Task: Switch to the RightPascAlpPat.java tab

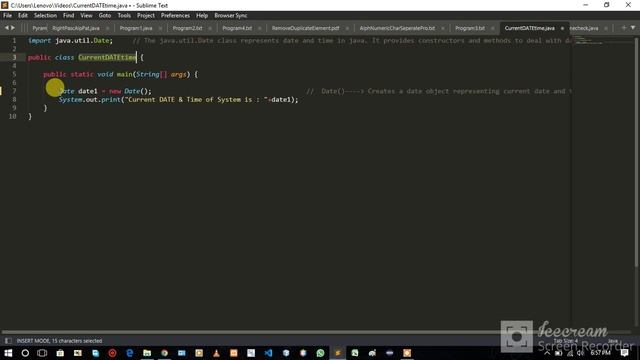Action: [76, 28]
